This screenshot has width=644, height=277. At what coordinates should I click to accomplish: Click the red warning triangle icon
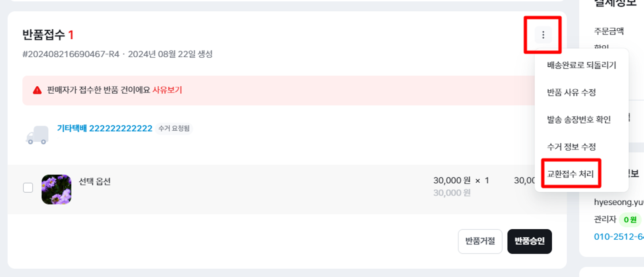pyautogui.click(x=37, y=90)
